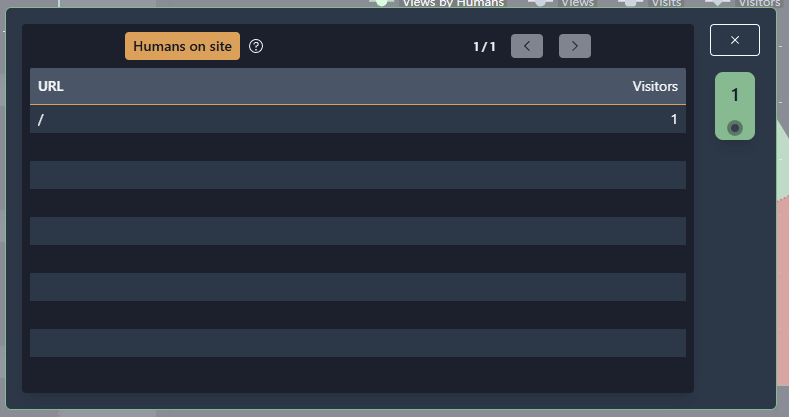Click the 1/1 page indicator

[x=484, y=46]
